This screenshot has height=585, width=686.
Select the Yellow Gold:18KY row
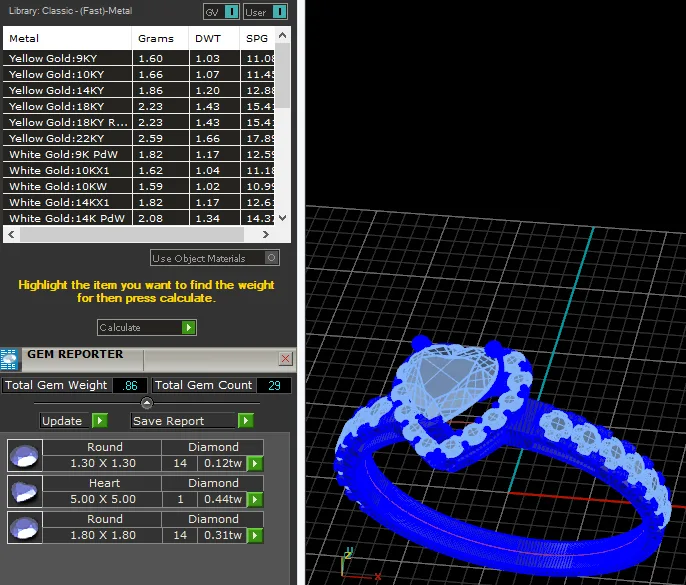139,106
